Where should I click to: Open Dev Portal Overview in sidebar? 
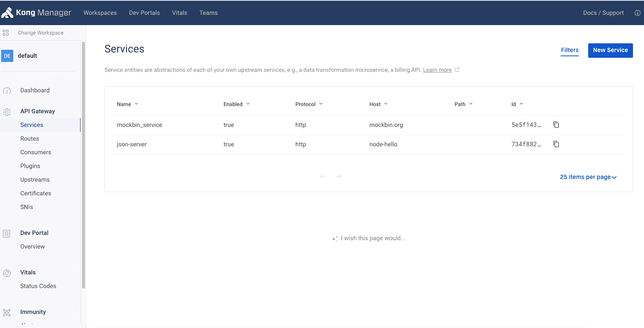click(x=33, y=247)
